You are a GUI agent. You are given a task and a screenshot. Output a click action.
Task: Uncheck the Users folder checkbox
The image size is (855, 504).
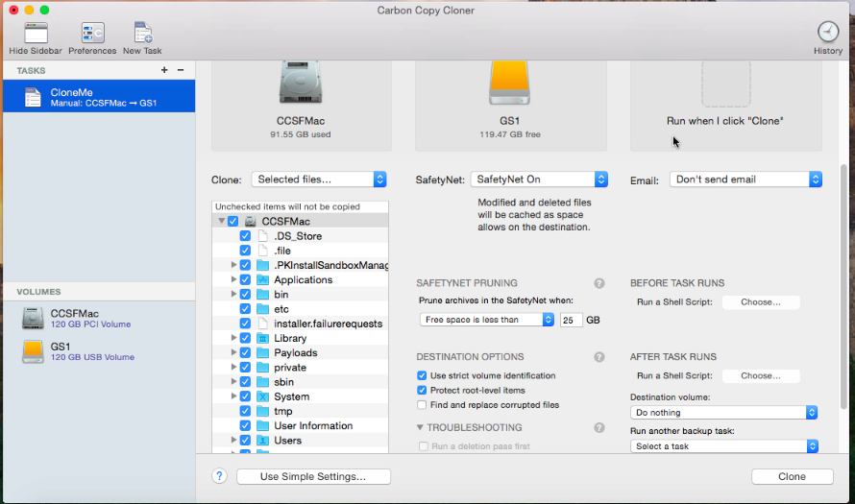coord(245,440)
